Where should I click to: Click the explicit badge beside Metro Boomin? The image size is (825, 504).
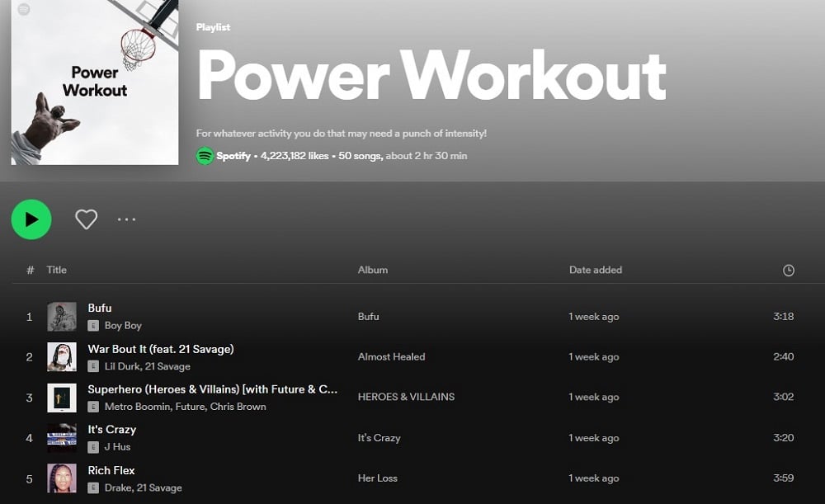(93, 407)
